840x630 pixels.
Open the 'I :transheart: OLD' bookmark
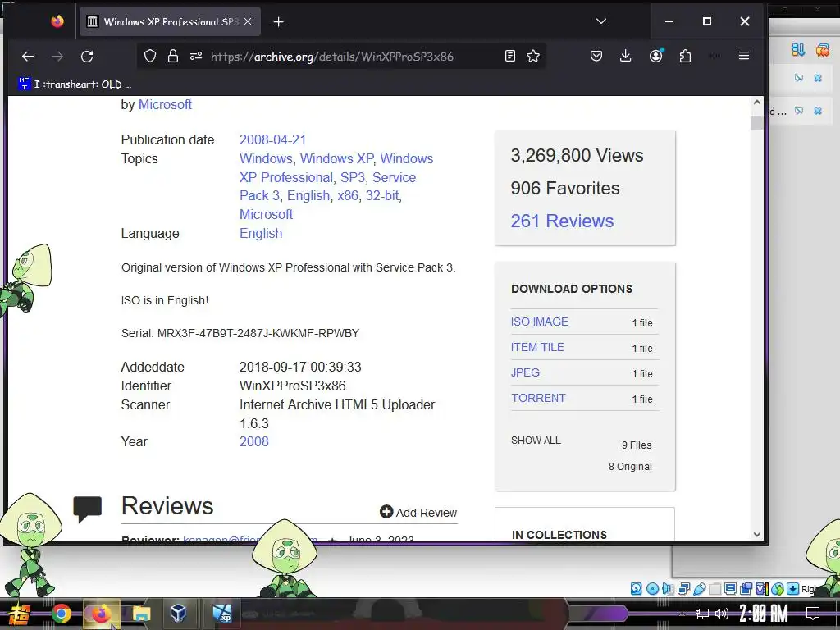tap(75, 84)
